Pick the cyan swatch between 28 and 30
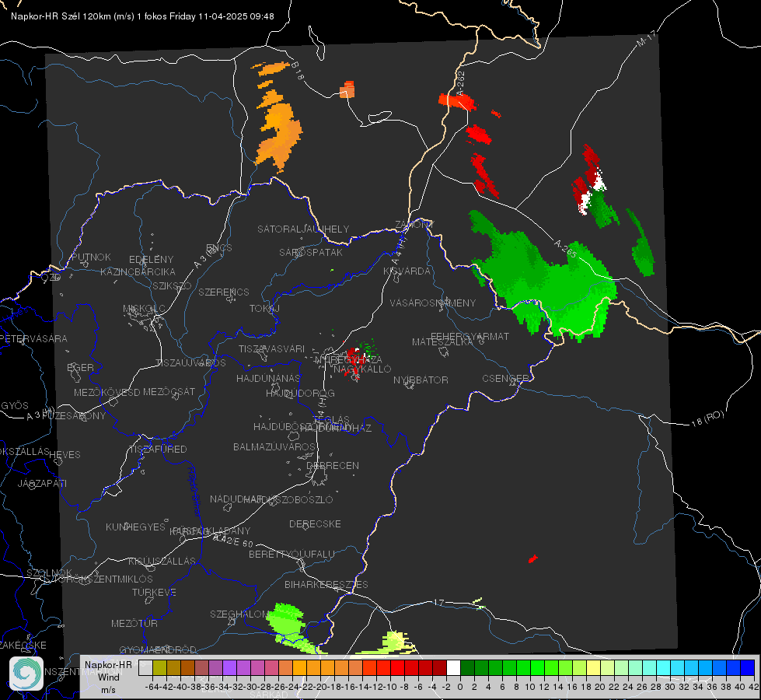 [664, 668]
